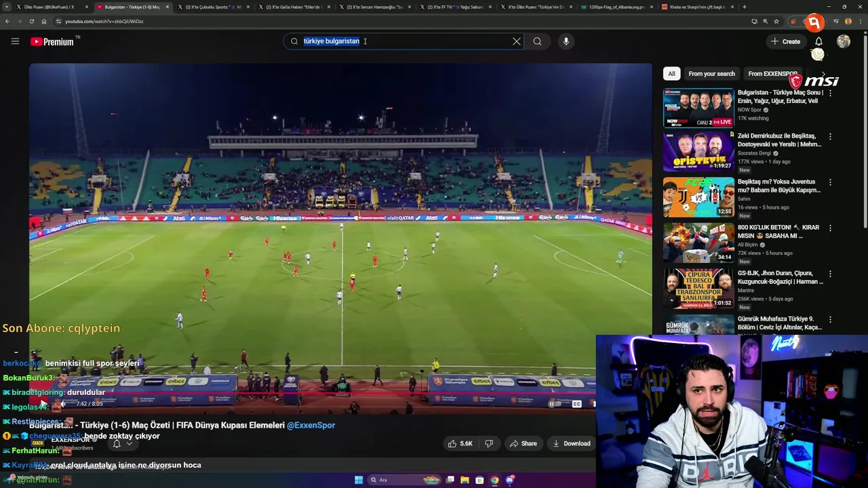The image size is (868, 488).
Task: Show more filter chips with the next arrow
Action: click(x=823, y=74)
